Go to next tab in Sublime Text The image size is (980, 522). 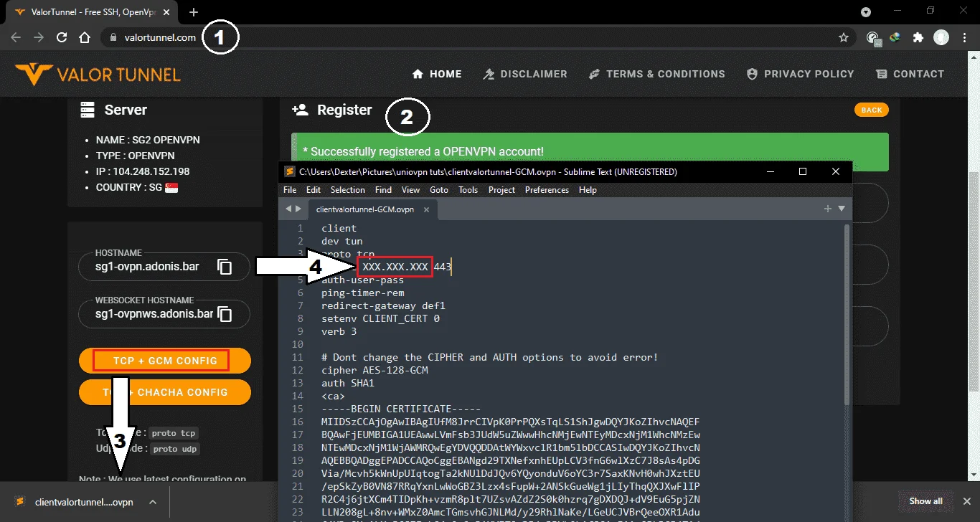pyautogui.click(x=298, y=209)
